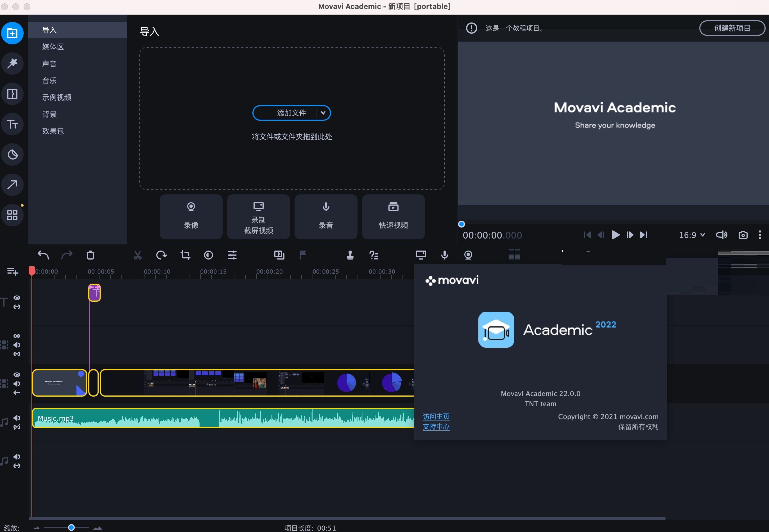
Task: Delete selected clip with trash icon
Action: [x=91, y=255]
